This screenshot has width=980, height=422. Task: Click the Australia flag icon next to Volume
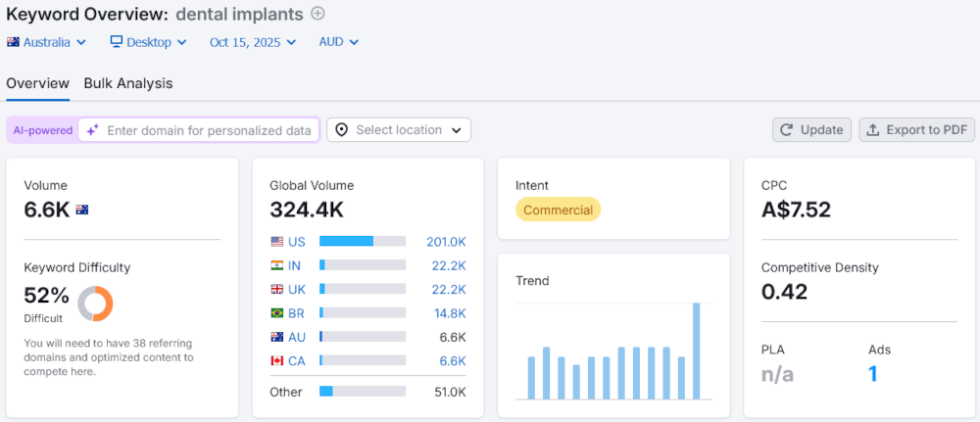pos(82,210)
